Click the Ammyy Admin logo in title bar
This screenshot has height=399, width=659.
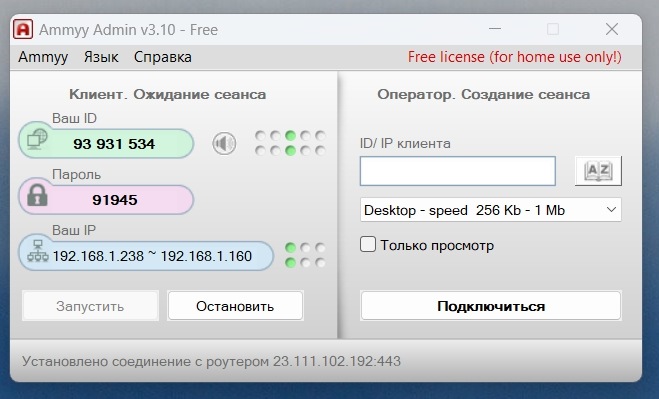pos(23,29)
